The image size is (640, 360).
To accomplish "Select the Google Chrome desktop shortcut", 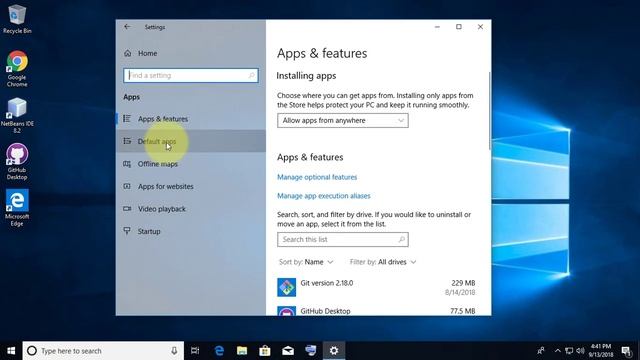I will (17, 69).
